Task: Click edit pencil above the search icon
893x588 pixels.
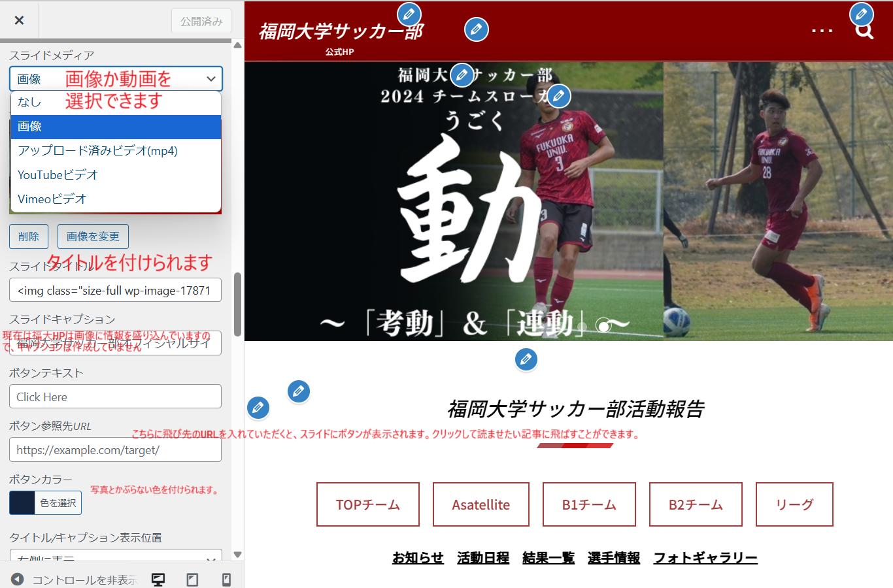Action: pos(862,14)
